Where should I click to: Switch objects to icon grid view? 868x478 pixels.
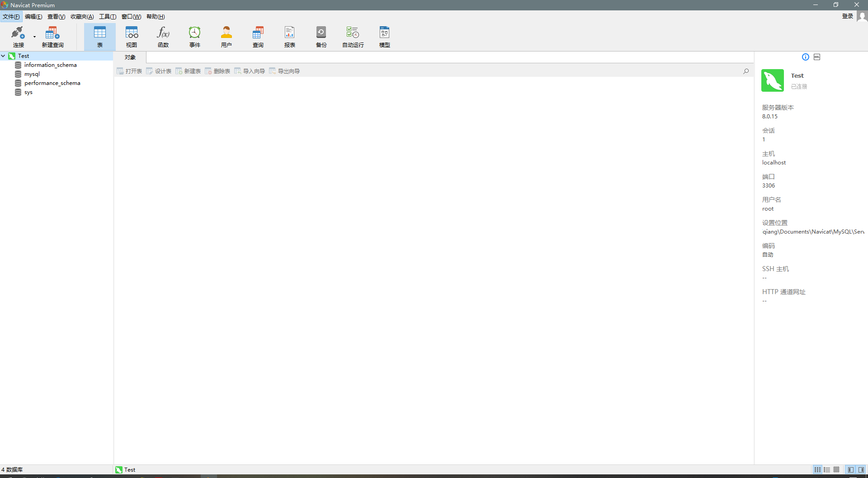tap(817, 470)
